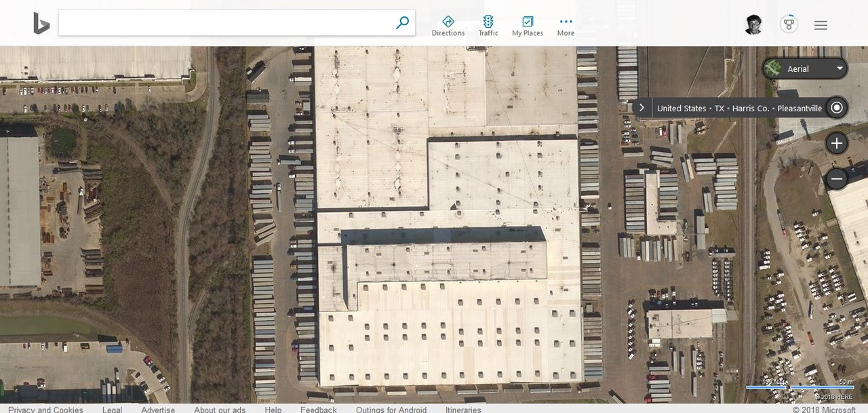The height and width of the screenshot is (413, 868).
Task: Click the user profile avatar
Action: tap(753, 25)
